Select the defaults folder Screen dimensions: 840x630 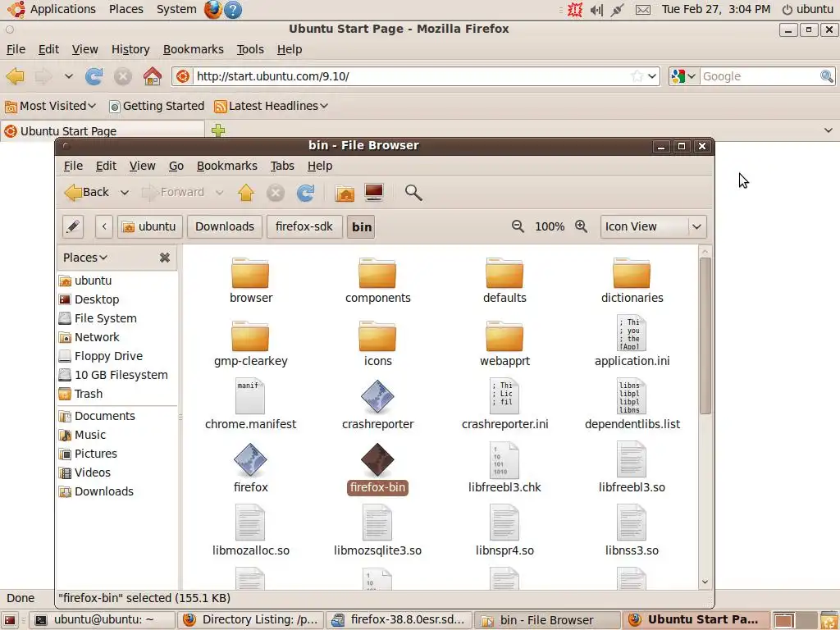click(x=504, y=273)
